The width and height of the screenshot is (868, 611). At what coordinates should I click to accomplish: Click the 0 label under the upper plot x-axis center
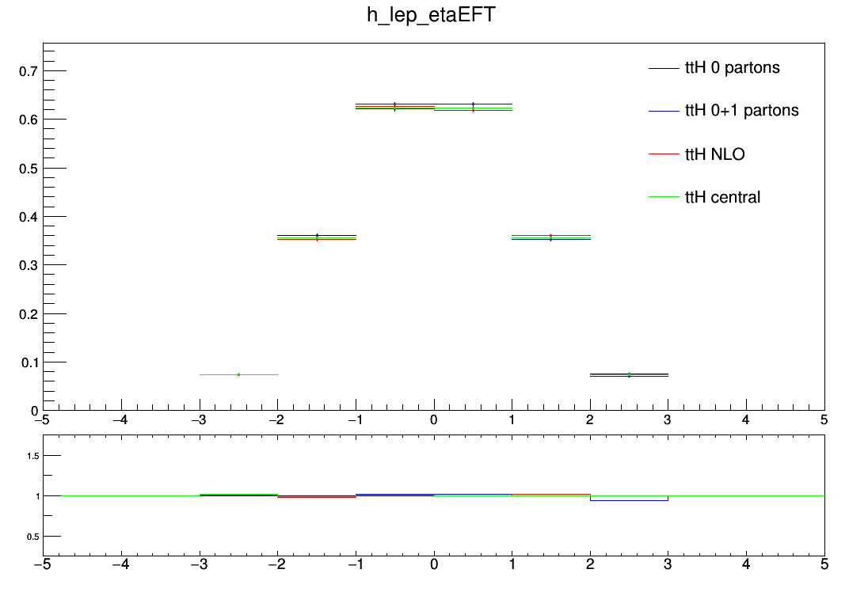pos(433,420)
